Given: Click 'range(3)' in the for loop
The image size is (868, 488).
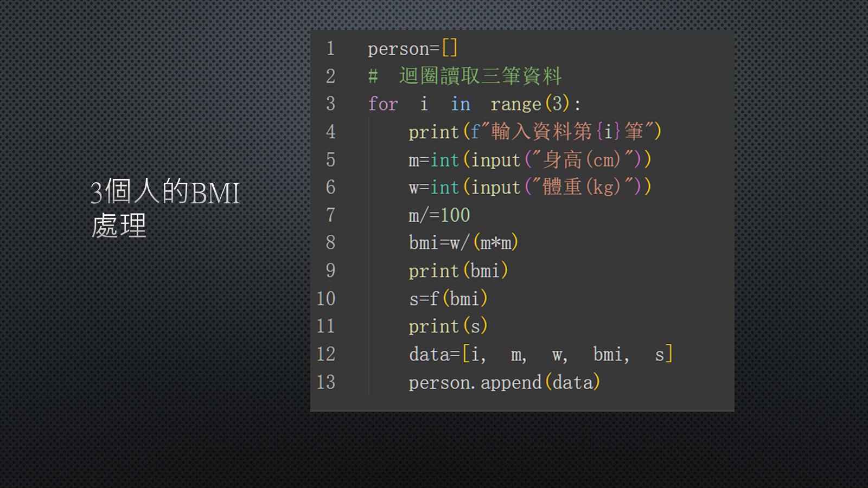Looking at the screenshot, I should click(529, 104).
